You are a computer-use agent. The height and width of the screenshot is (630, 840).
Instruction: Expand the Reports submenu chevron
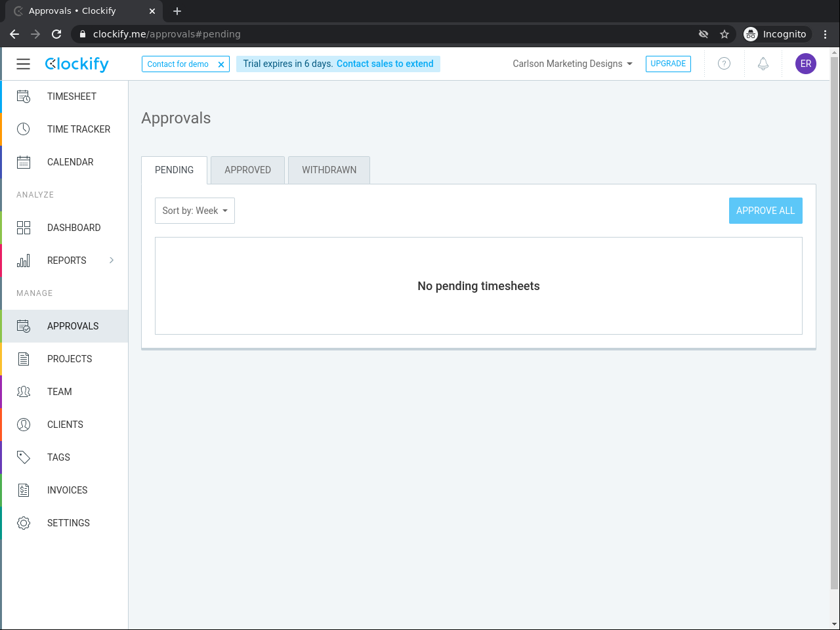[x=112, y=261]
